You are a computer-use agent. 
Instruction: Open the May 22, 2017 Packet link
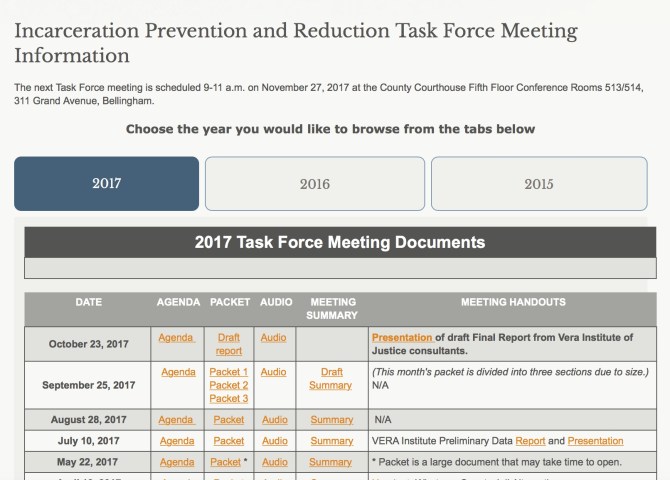pos(226,462)
